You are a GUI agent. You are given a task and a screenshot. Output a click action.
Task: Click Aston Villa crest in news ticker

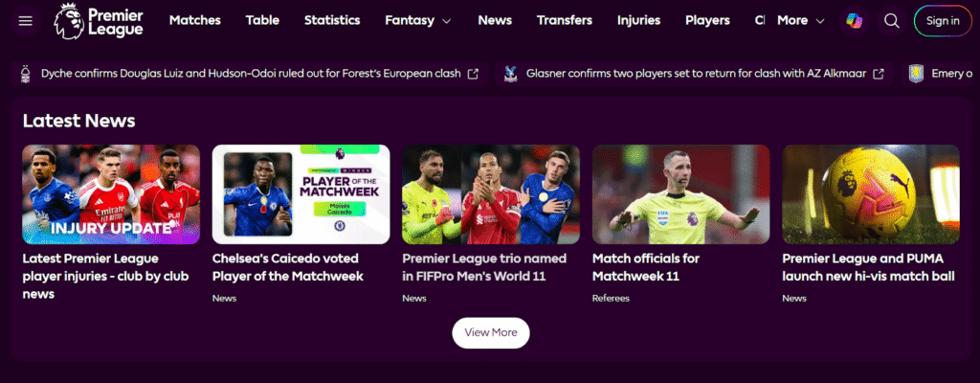[x=916, y=74]
